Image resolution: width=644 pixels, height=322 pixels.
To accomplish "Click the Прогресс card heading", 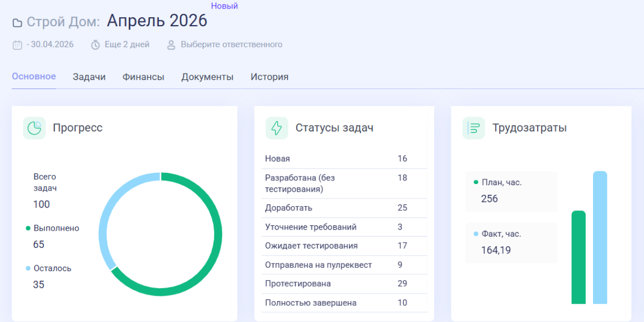I will tap(78, 128).
